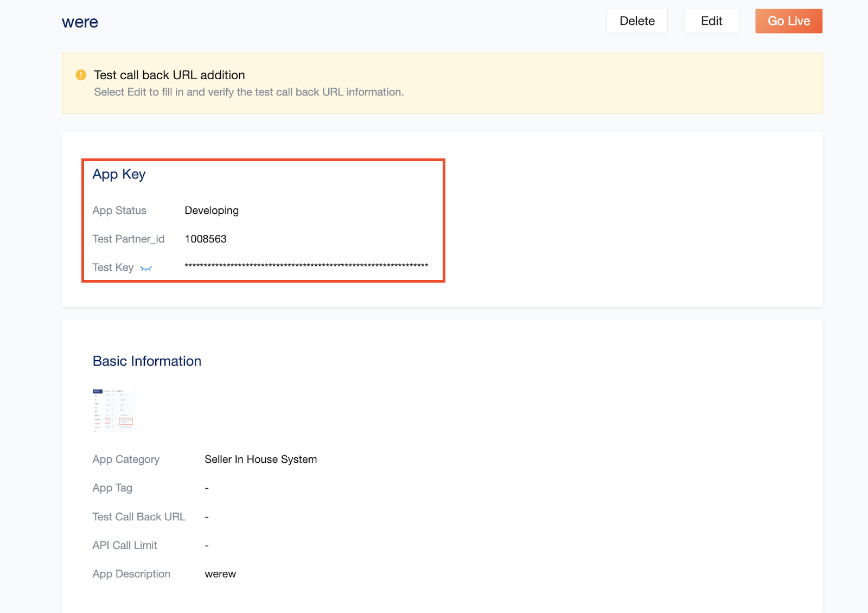The height and width of the screenshot is (613, 868).
Task: Open the Edit button for app
Action: [x=711, y=21]
